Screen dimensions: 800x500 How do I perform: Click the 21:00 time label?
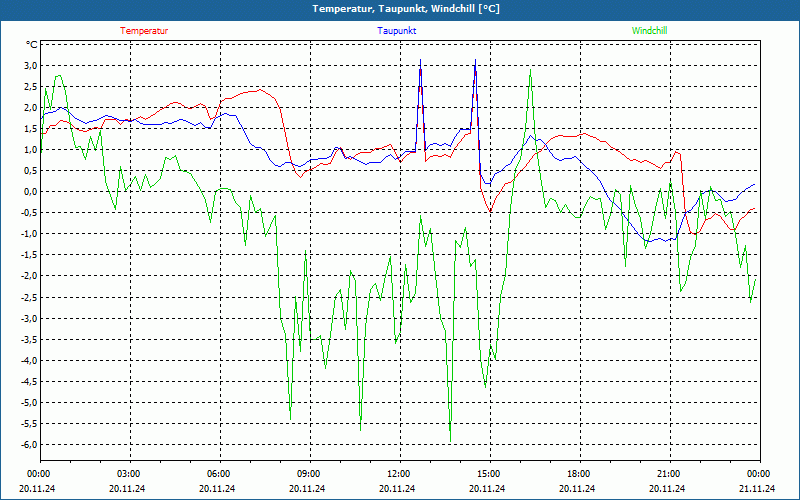pyautogui.click(x=667, y=474)
